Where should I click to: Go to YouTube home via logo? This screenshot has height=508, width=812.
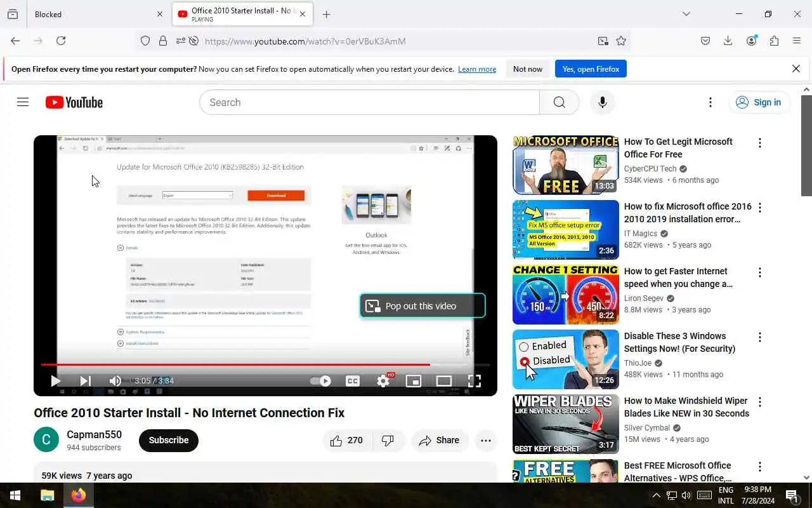(74, 102)
